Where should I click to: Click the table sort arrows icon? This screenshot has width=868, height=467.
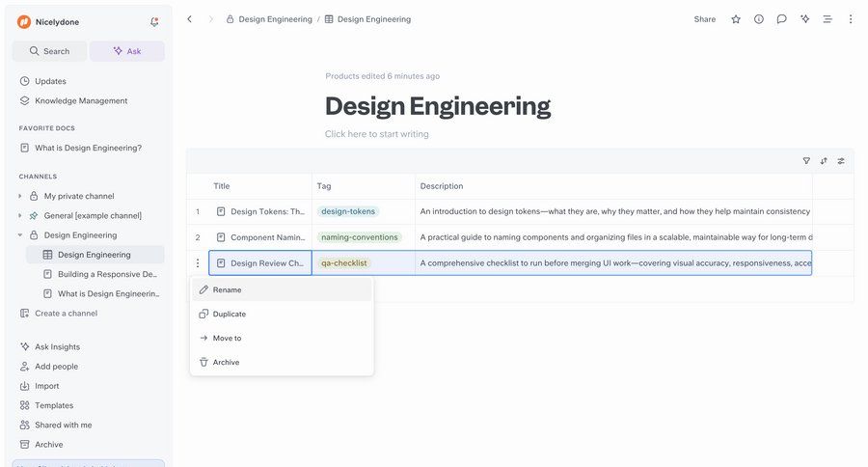[824, 161]
